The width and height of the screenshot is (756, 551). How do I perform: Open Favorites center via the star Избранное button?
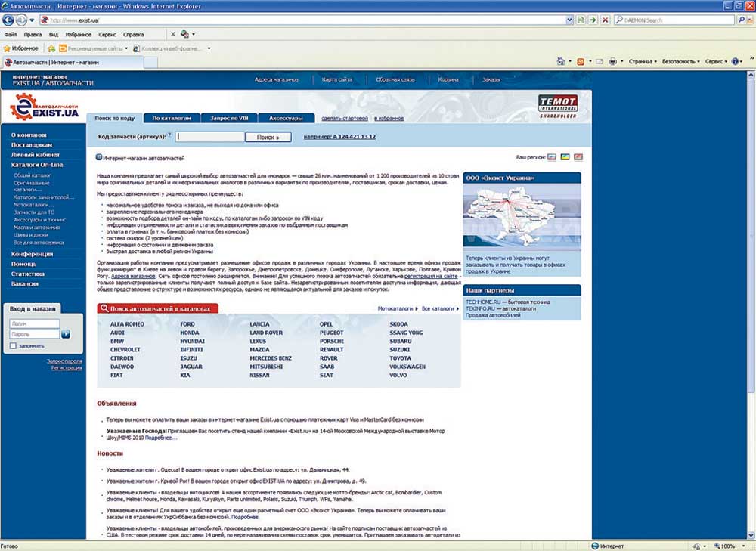[x=20, y=48]
